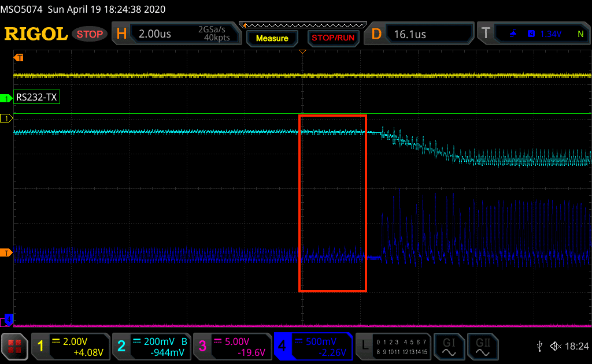Toggle channel 1 yellow 2.00V panel
Image resolution: width=592 pixels, height=364 pixels.
70,346
